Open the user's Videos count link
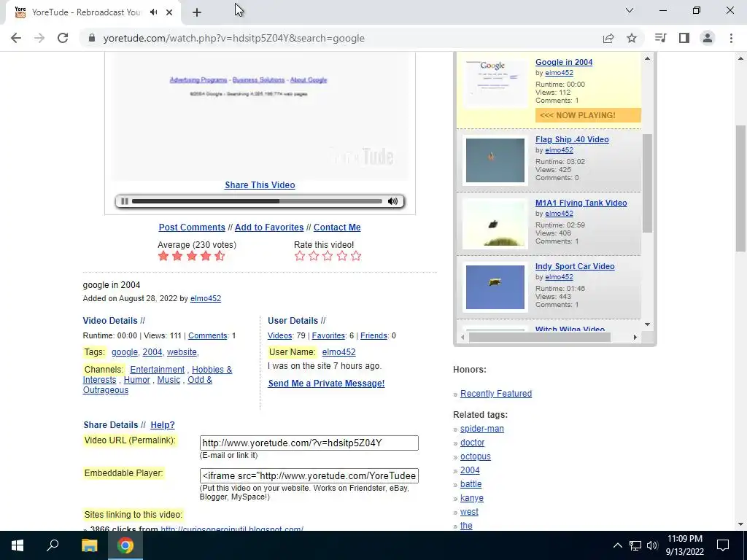Screen dimensions: 747x560 click(279, 335)
